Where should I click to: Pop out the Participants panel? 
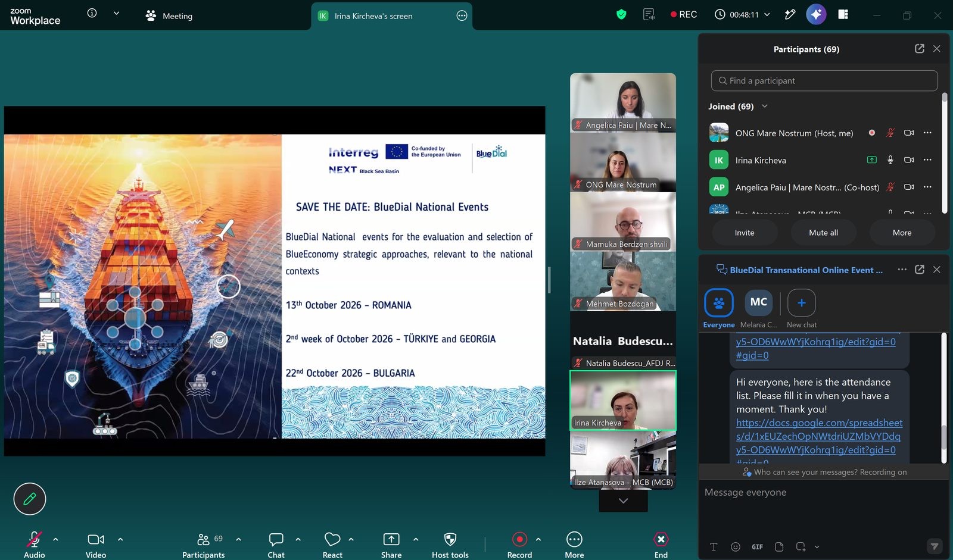920,49
